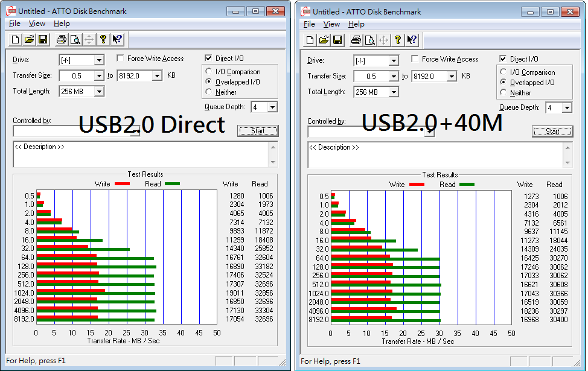Click Open folder icon in left window
This screenshot has height=371, width=588.
(29, 39)
